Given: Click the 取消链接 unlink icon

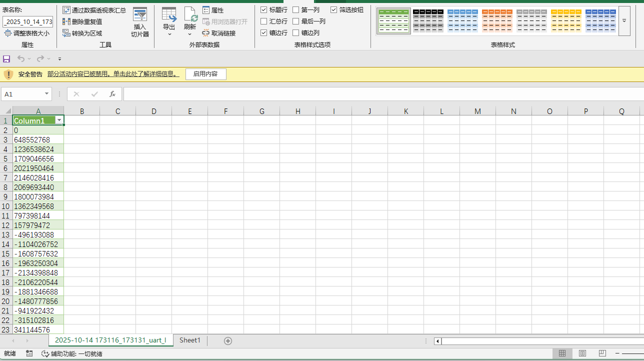Looking at the screenshot, I should click(206, 33).
